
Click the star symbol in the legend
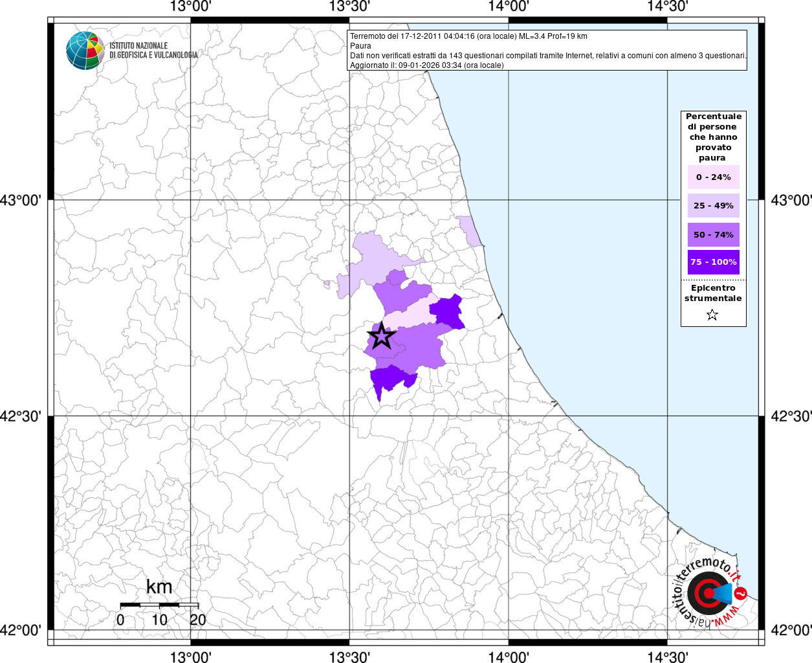pyautogui.click(x=712, y=315)
